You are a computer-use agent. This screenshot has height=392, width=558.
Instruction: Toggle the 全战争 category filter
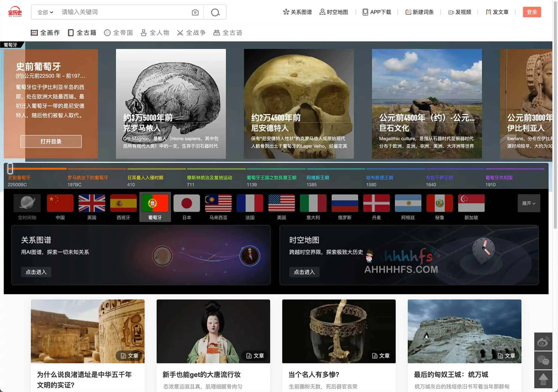click(192, 32)
